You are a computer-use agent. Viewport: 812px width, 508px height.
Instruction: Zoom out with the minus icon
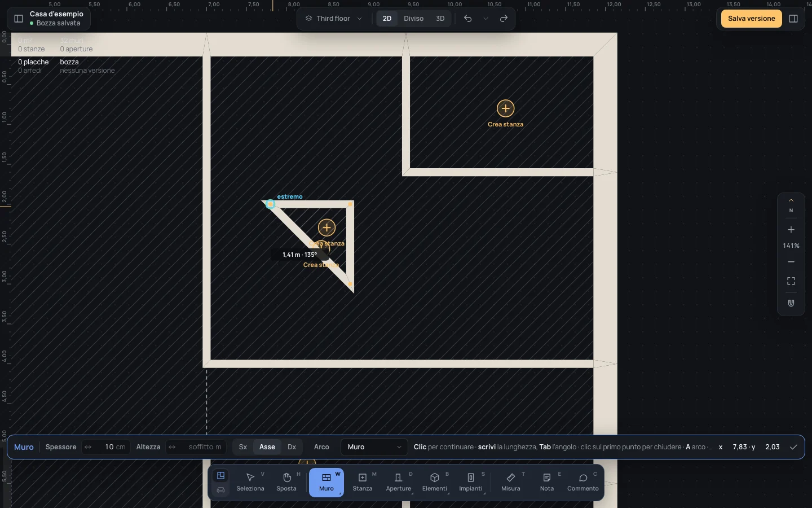pos(792,262)
